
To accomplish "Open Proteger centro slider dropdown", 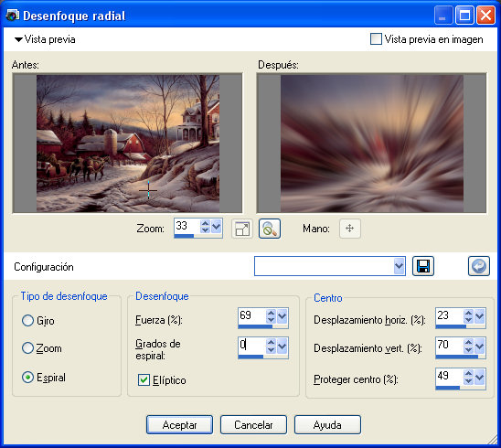I will point(480,377).
